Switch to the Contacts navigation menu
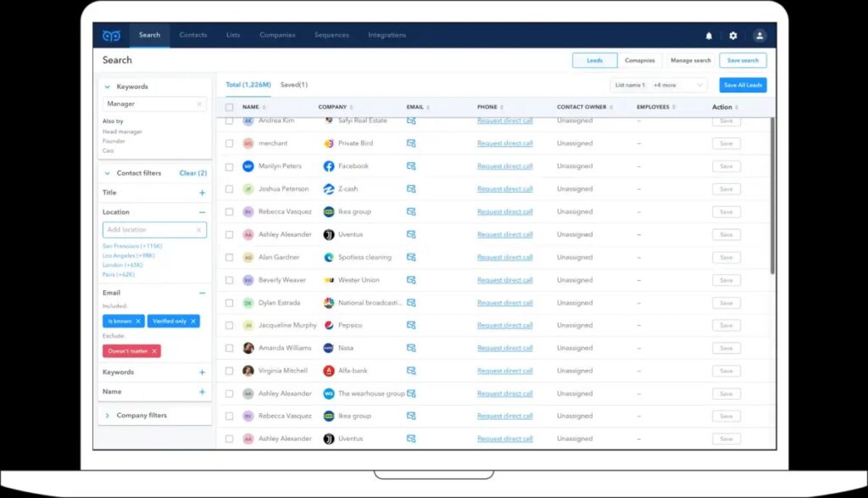 192,35
